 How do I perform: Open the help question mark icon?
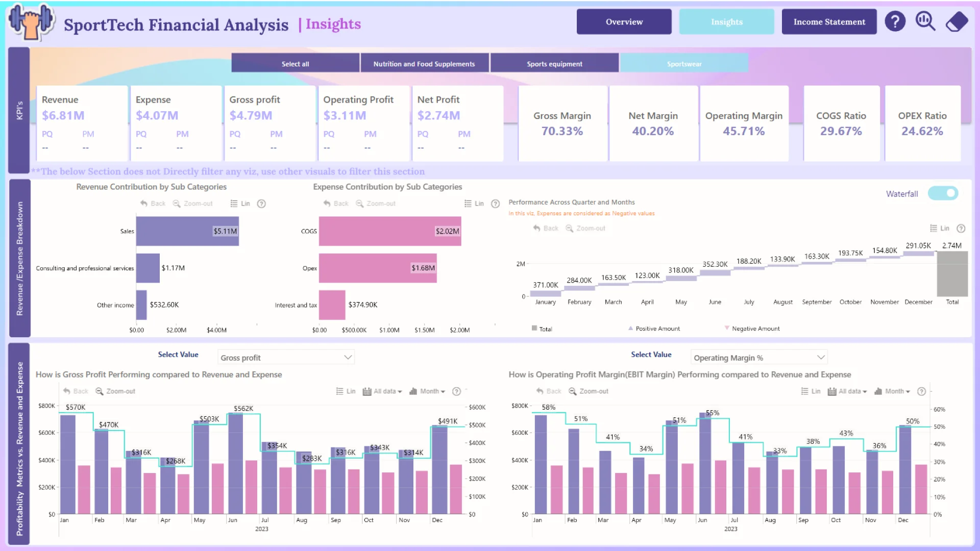[x=895, y=22]
